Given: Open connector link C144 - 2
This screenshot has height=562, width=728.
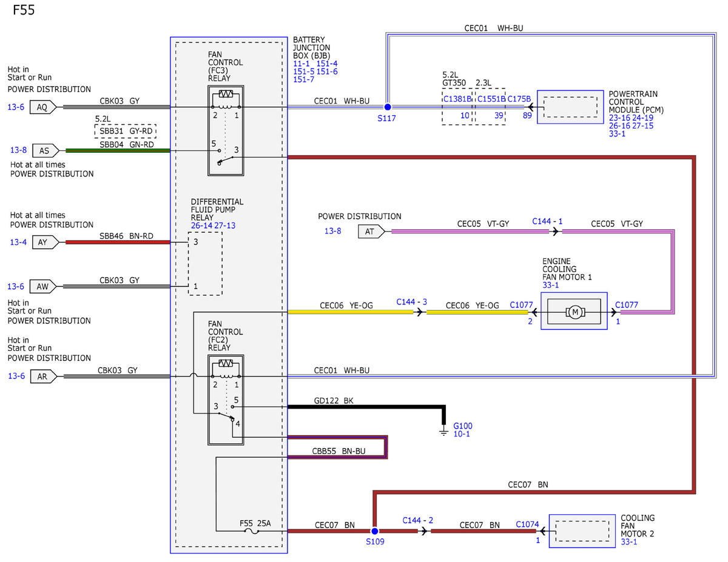Looking at the screenshot, I should click(x=418, y=520).
